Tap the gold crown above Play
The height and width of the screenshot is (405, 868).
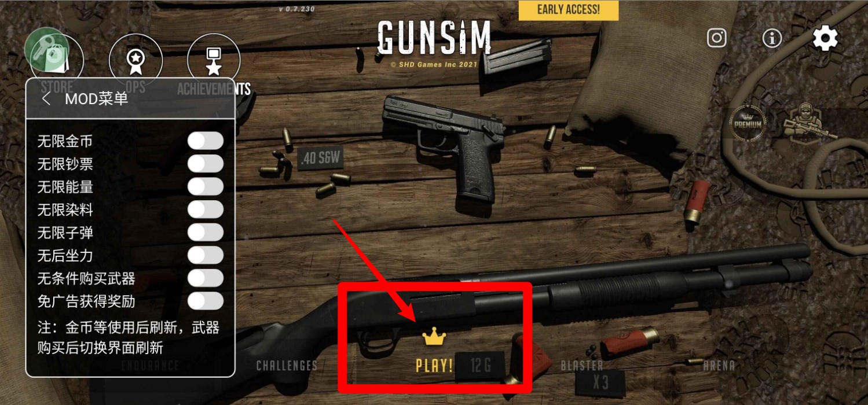point(433,336)
